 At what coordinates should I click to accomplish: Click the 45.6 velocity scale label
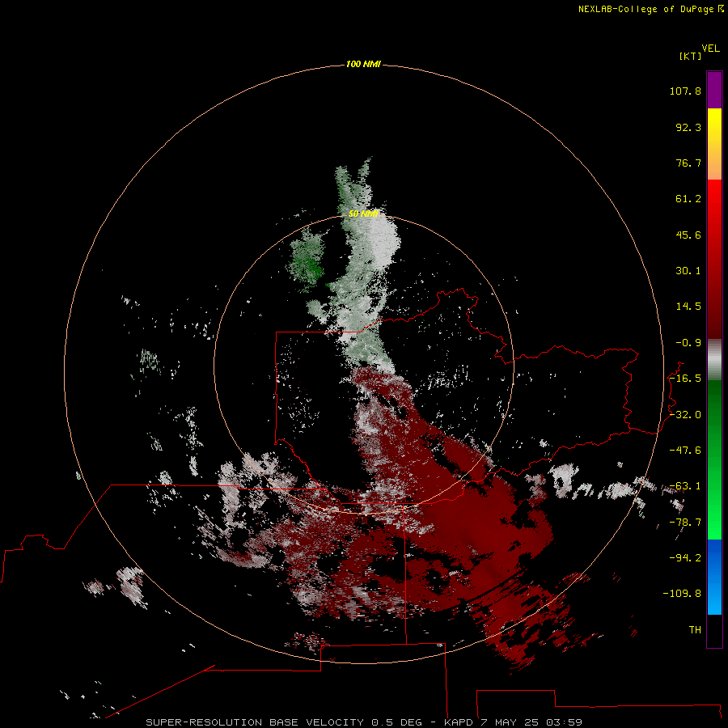click(x=688, y=235)
